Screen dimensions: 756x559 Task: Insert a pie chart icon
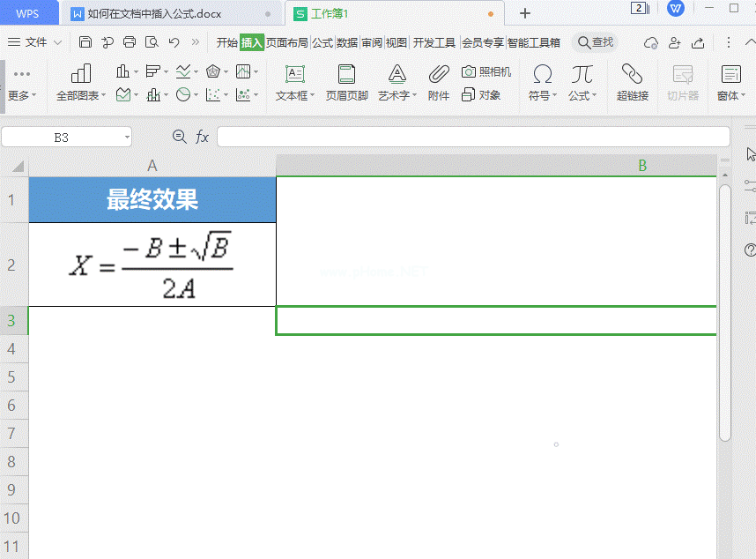point(182,94)
